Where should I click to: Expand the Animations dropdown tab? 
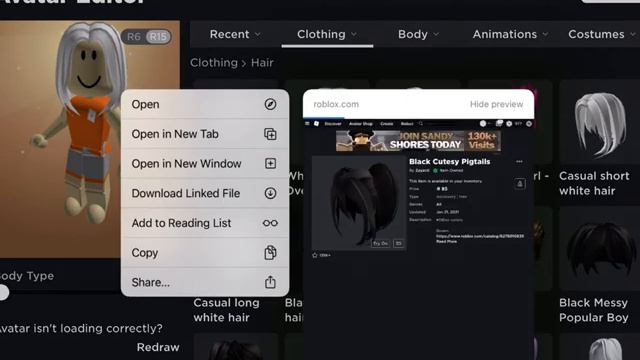tap(510, 34)
